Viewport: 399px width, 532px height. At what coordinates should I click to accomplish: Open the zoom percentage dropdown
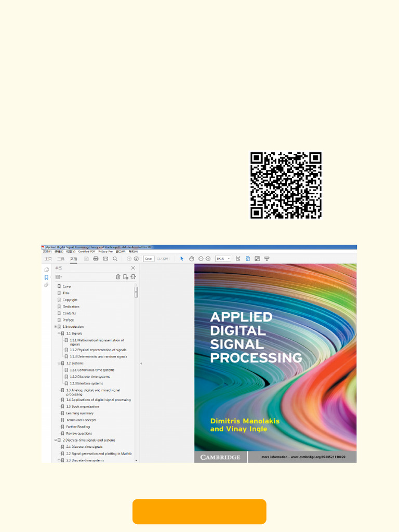(x=229, y=259)
